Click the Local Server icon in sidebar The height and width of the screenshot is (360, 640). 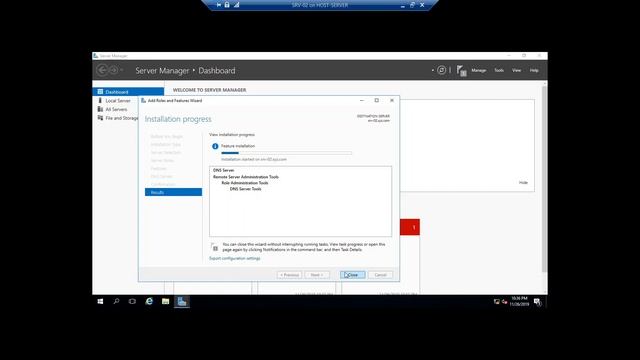(100, 100)
